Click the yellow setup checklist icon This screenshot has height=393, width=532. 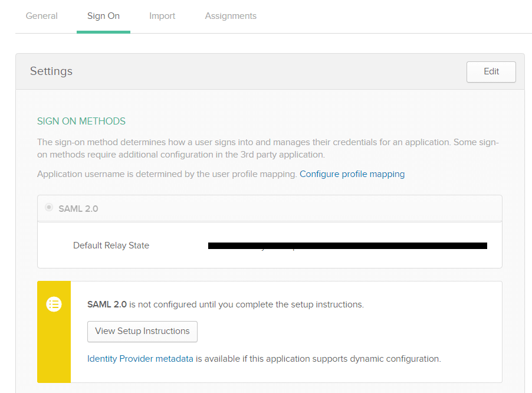[54, 304]
